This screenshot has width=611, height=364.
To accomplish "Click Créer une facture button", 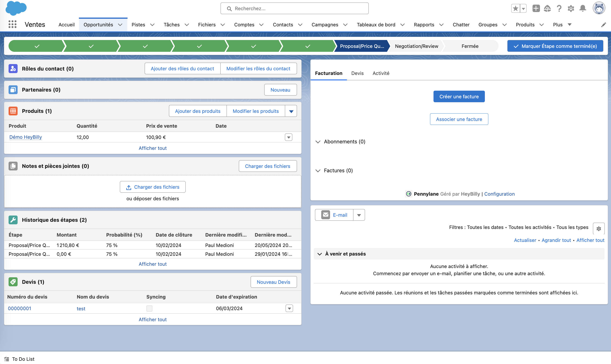I will click(x=459, y=96).
